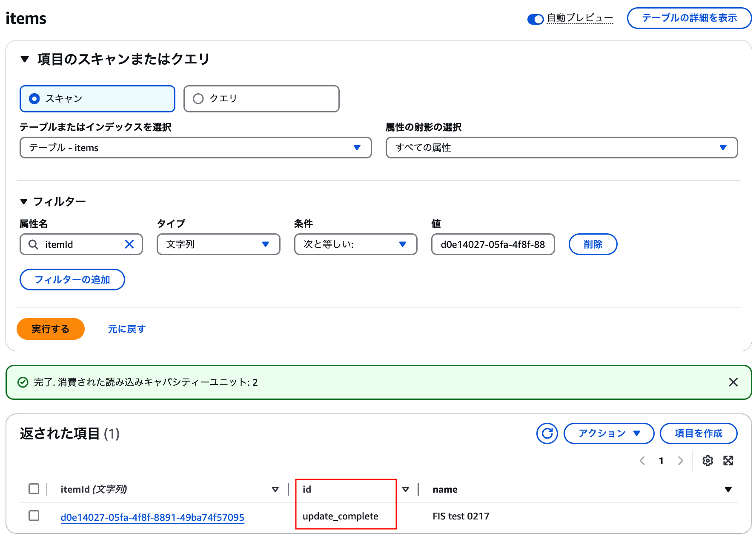Viewport: 756px width, 545px height.
Task: Click page number 1
Action: (x=661, y=461)
